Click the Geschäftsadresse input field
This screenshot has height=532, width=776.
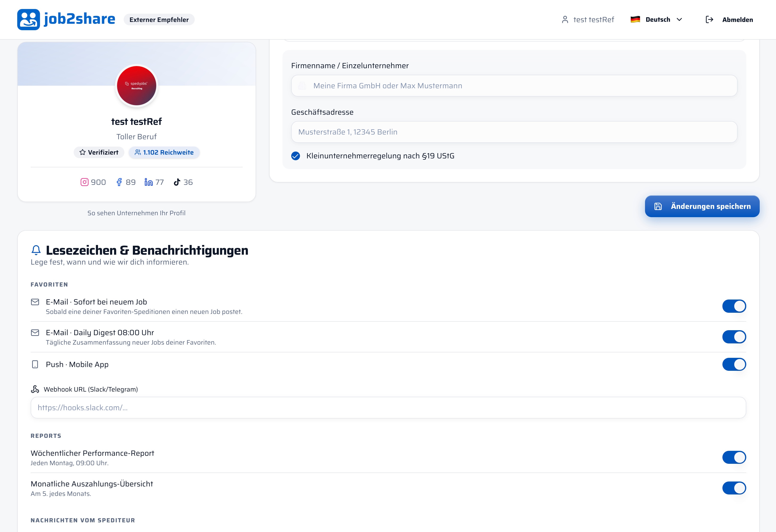tap(514, 132)
